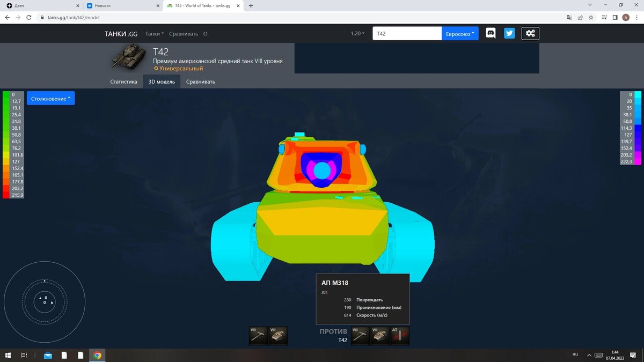The image size is (644, 362).
Task: Click the browser back arrow
Action: pos(7,17)
